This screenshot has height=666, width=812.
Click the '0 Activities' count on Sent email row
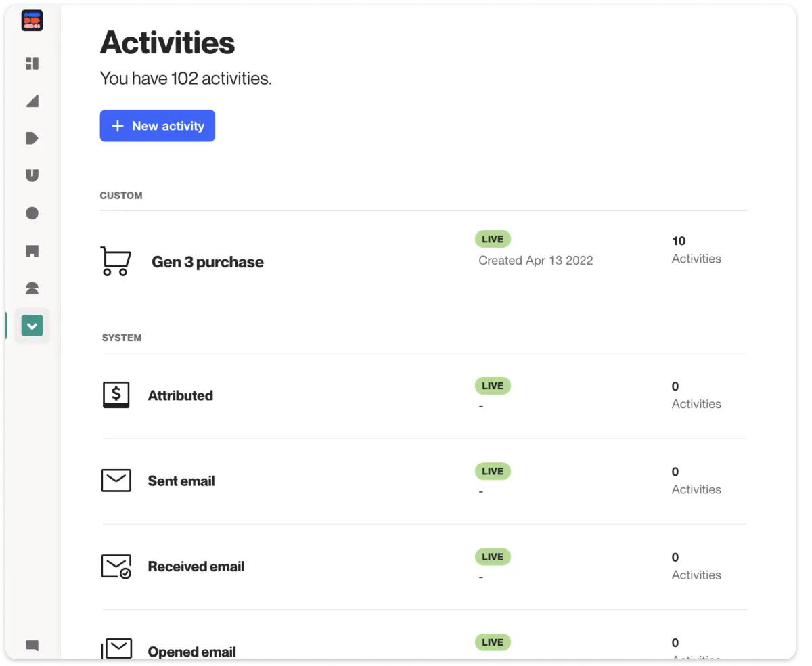pyautogui.click(x=696, y=481)
